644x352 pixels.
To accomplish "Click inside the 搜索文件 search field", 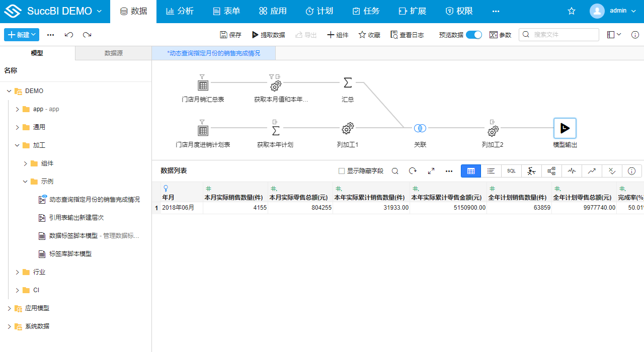I will (558, 34).
